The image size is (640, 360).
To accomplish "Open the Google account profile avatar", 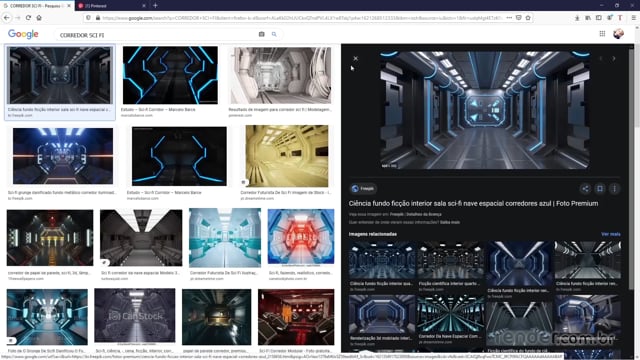I will 618,33.
